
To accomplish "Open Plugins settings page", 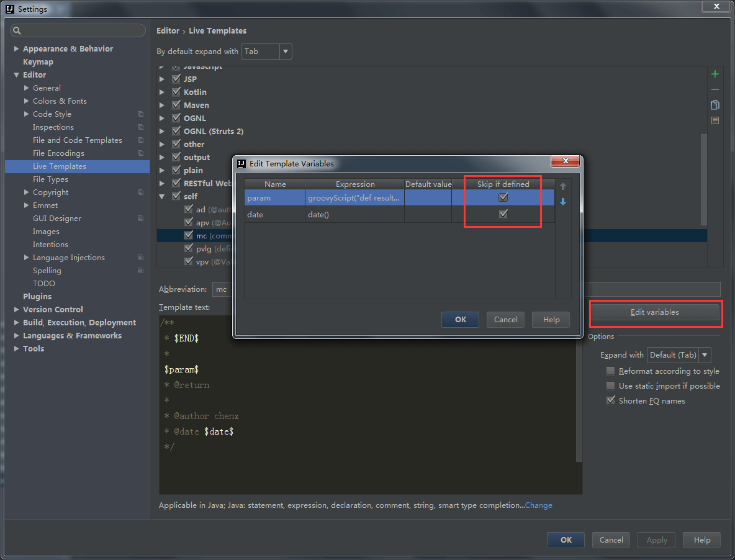I will tap(37, 296).
